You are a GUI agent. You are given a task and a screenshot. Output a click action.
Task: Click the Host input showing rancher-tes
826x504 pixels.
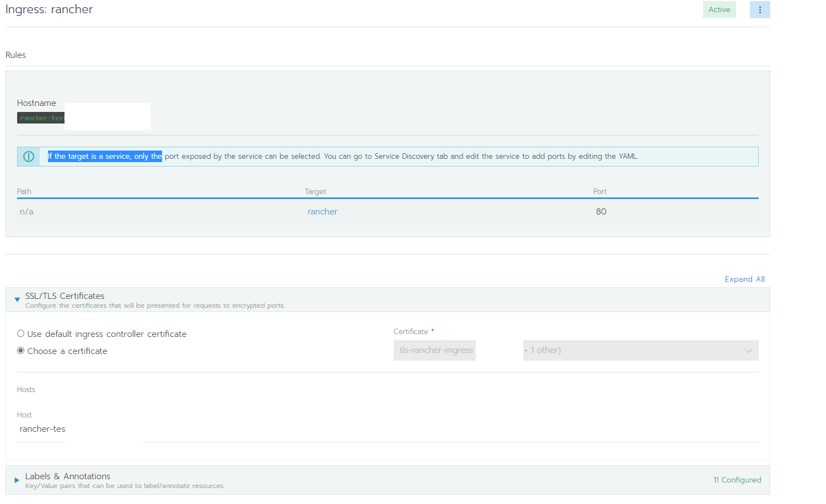tap(42, 429)
